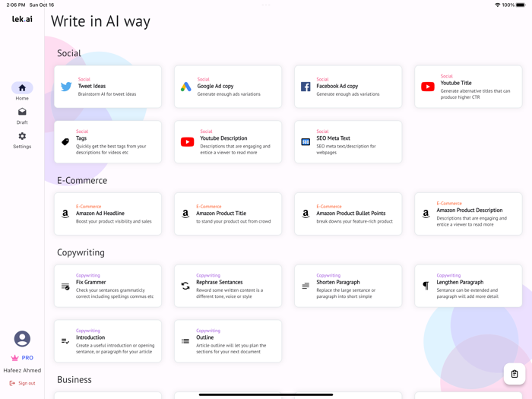532x399 pixels.
Task: Click the Rephrase Sentences refresh icon
Action: tap(185, 286)
